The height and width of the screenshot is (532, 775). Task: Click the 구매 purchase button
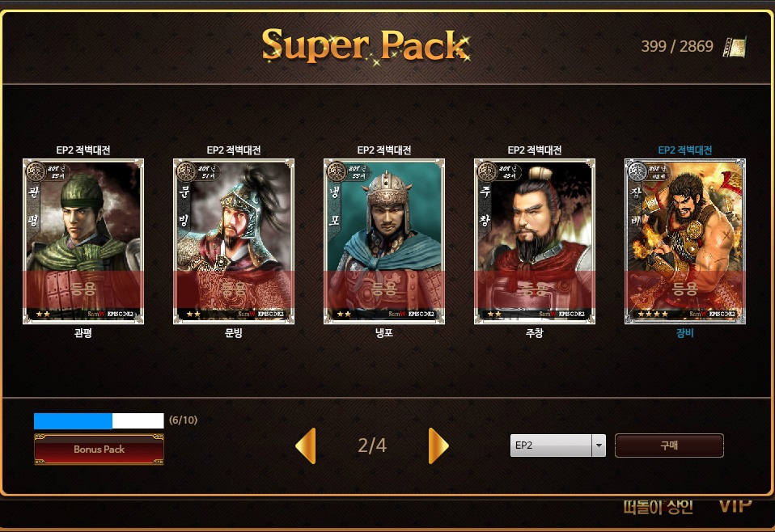click(669, 445)
